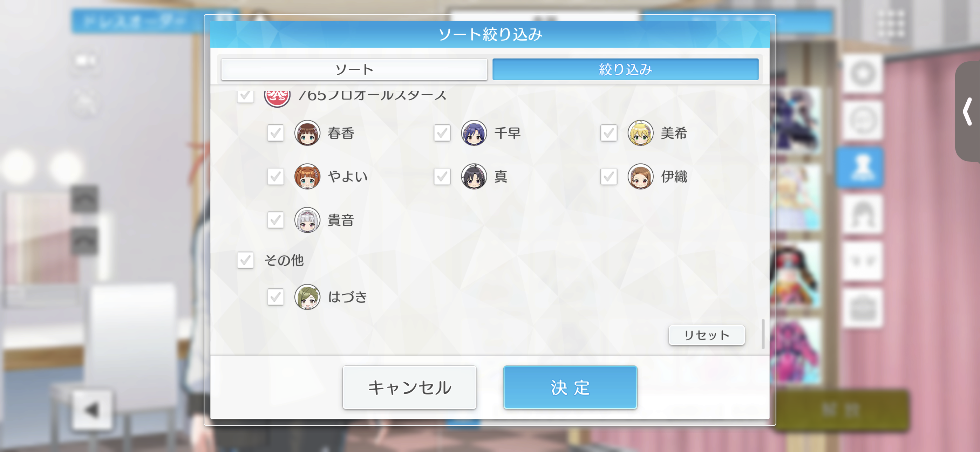Screen dimensions: 980x452
Task: Click the 765 Pro All Stars logo icon
Action: 277,97
